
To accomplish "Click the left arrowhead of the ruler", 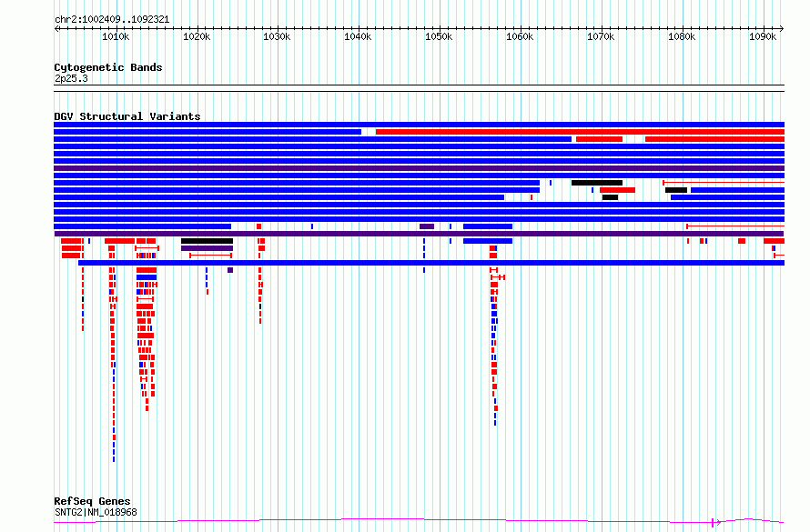I will 56,28.
